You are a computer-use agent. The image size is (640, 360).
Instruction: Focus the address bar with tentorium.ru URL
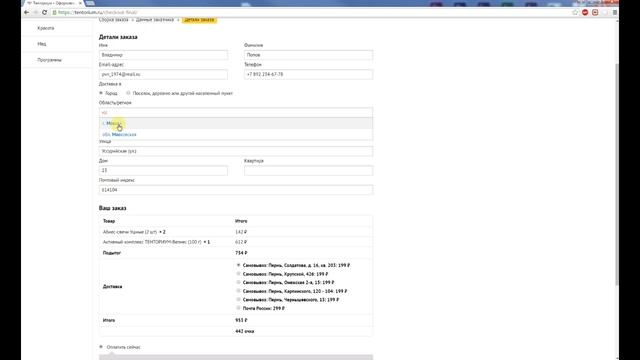[310, 12]
